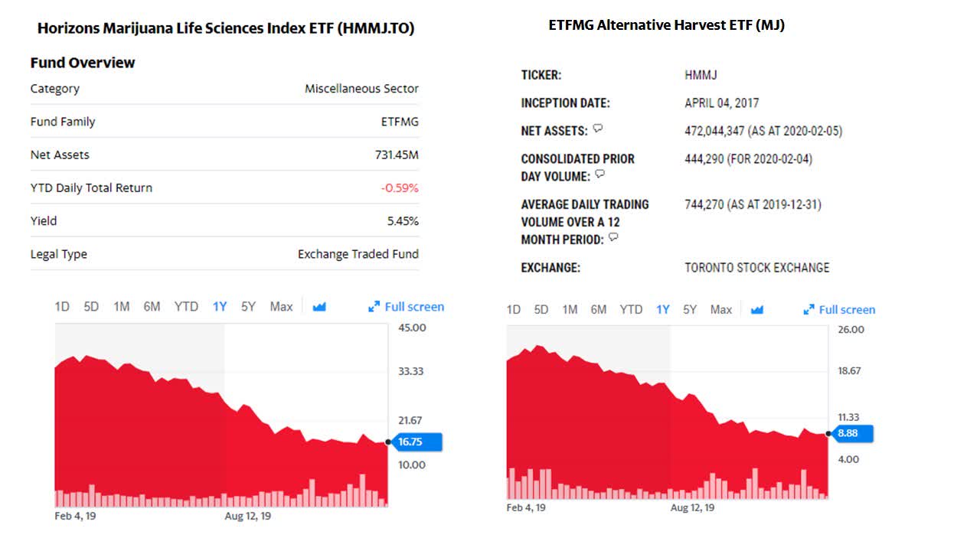
Task: Select the 1D range on MJ chart
Action: tap(514, 309)
